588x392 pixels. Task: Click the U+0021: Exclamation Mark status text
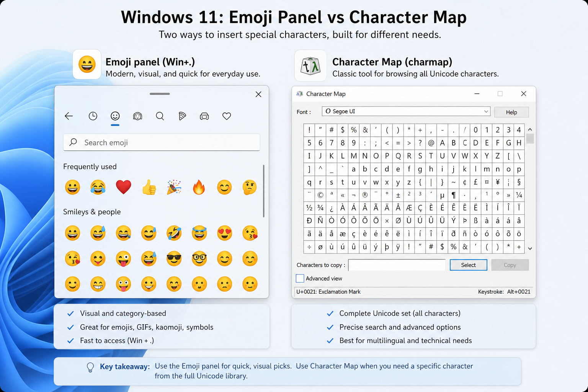click(328, 292)
